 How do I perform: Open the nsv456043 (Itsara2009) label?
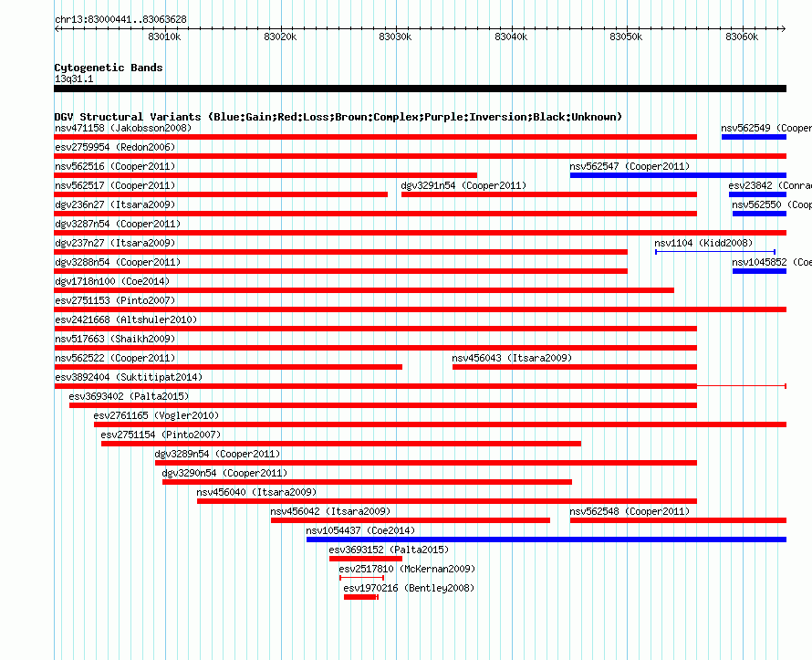tap(512, 358)
